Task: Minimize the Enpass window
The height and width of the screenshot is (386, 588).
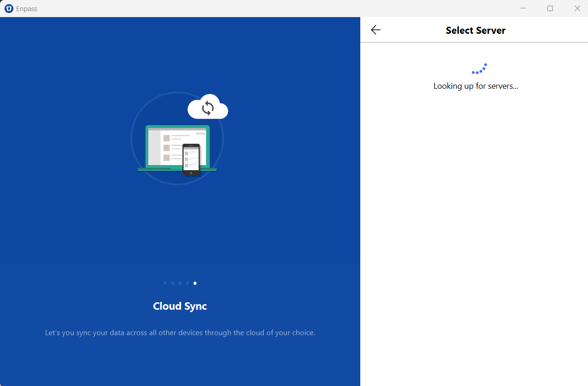Action: [523, 8]
